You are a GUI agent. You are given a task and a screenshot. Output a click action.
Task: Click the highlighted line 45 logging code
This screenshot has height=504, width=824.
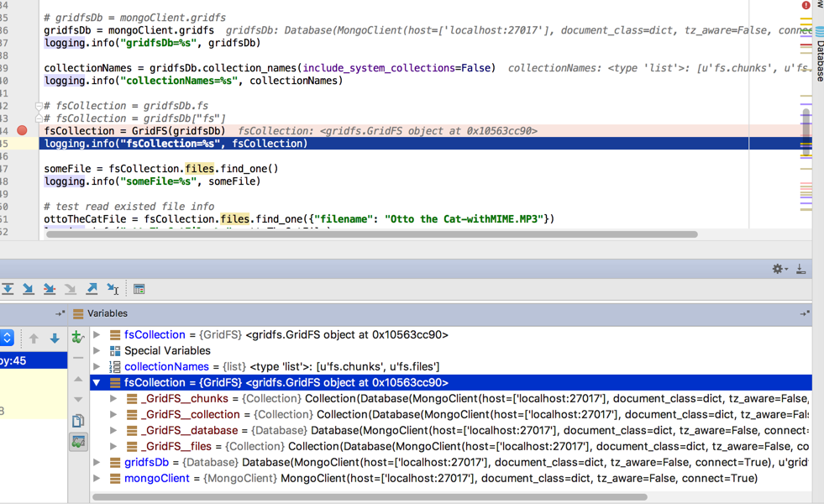pyautogui.click(x=176, y=144)
